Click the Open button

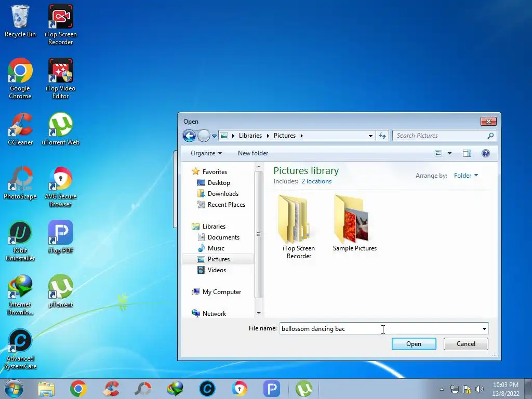(414, 344)
